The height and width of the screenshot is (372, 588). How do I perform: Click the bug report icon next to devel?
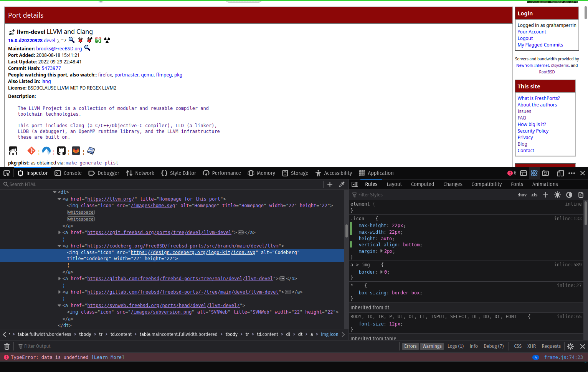pyautogui.click(x=80, y=40)
